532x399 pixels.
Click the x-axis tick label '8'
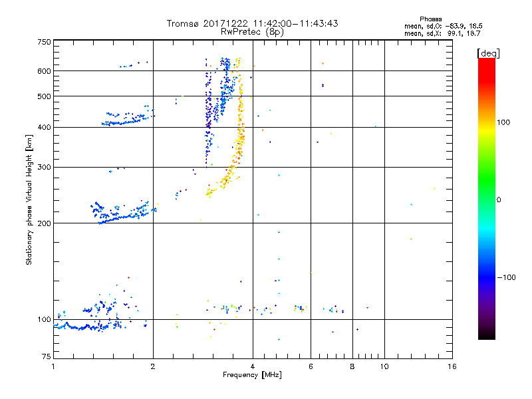coord(352,366)
